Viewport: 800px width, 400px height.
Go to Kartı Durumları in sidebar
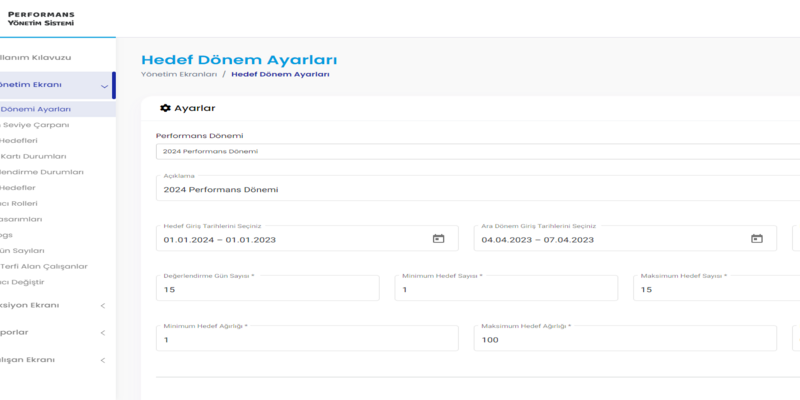coord(36,156)
